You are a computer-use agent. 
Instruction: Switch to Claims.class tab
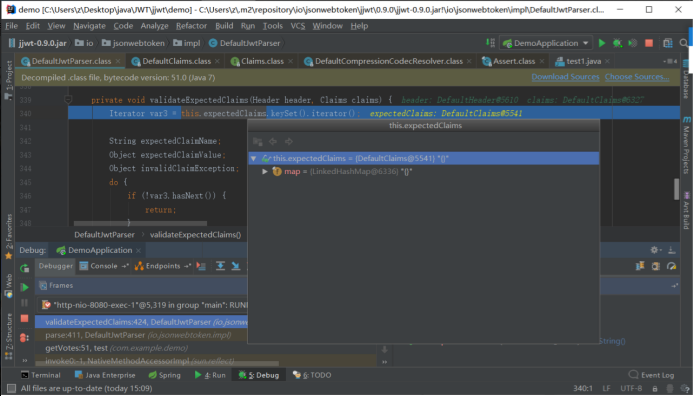pyautogui.click(x=262, y=61)
